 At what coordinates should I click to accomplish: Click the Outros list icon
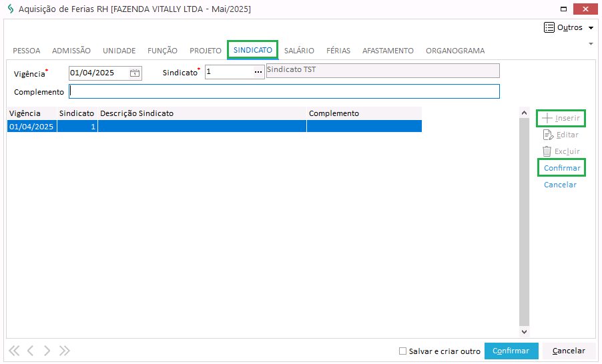pos(549,27)
